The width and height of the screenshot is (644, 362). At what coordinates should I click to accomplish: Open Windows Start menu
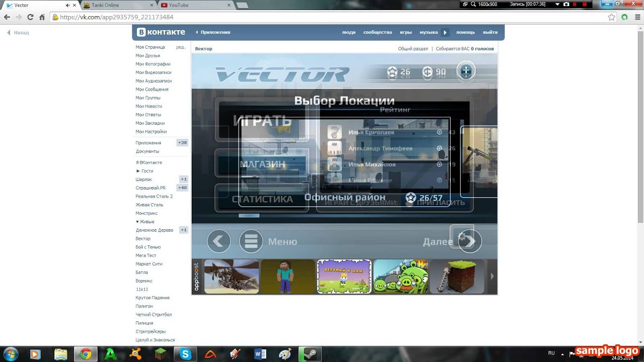11,354
